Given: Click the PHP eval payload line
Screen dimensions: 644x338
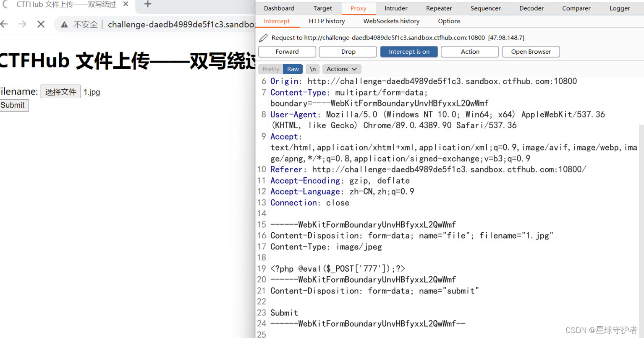Looking at the screenshot, I should tap(338, 269).
